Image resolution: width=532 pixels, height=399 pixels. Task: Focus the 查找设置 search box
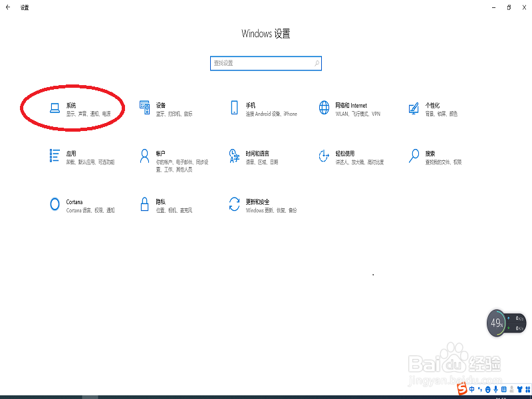tap(265, 63)
